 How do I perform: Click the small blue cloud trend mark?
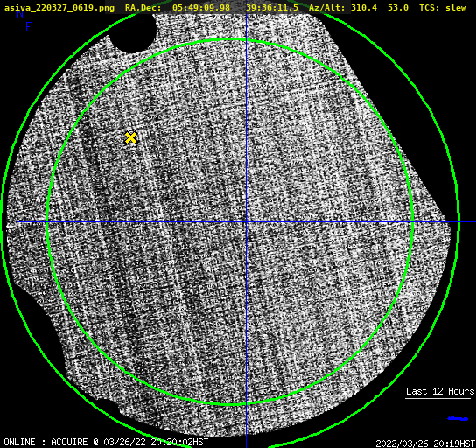[458, 419]
